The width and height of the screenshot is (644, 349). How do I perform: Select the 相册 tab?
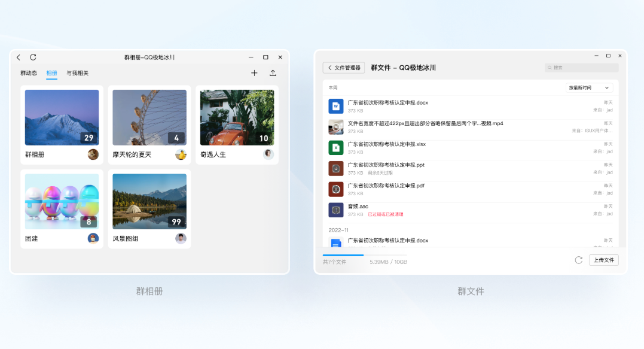pos(52,73)
